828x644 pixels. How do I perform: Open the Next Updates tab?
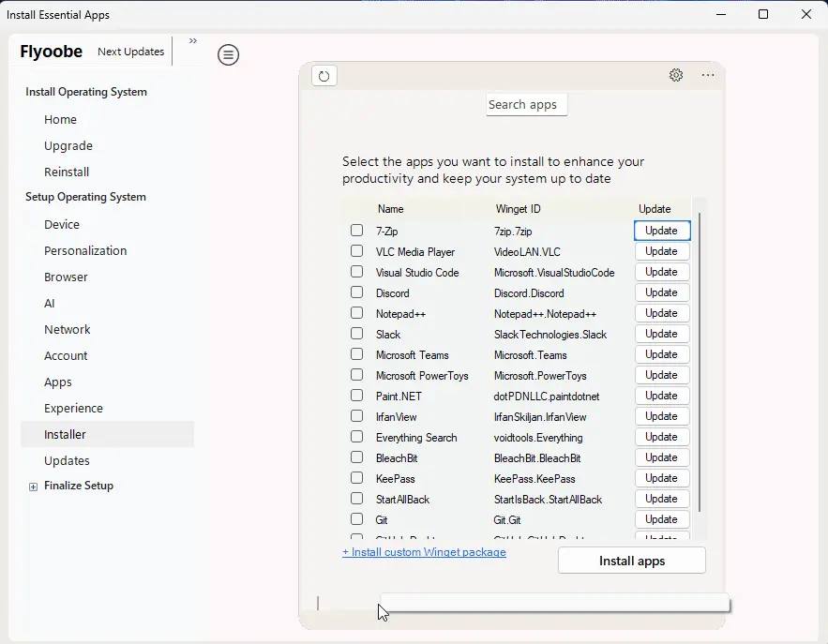pyautogui.click(x=131, y=52)
